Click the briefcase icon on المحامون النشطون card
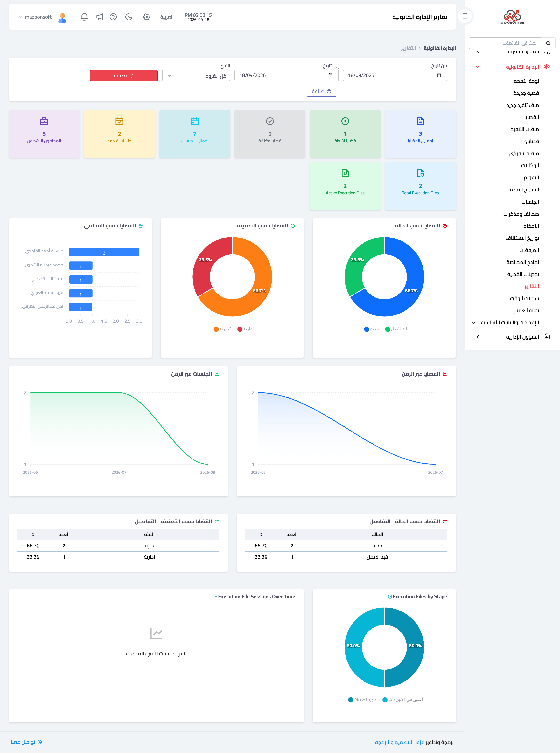This screenshot has width=560, height=753. [44, 121]
